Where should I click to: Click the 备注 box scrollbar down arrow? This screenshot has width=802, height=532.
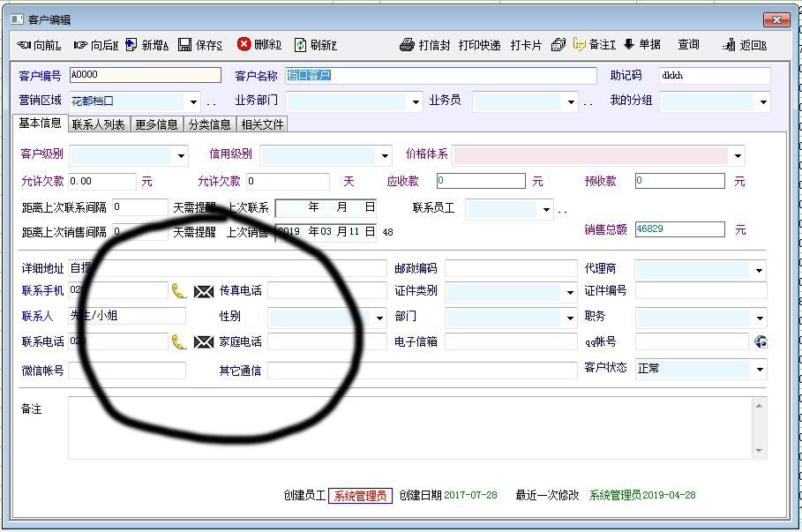coord(758,451)
